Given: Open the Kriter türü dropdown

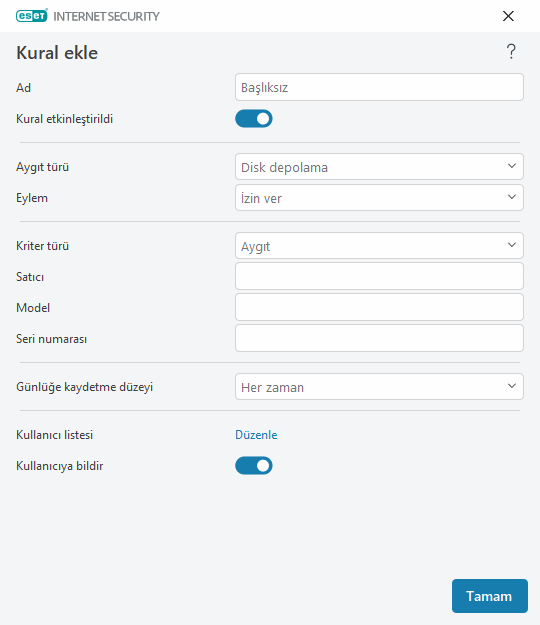Looking at the screenshot, I should [x=379, y=246].
